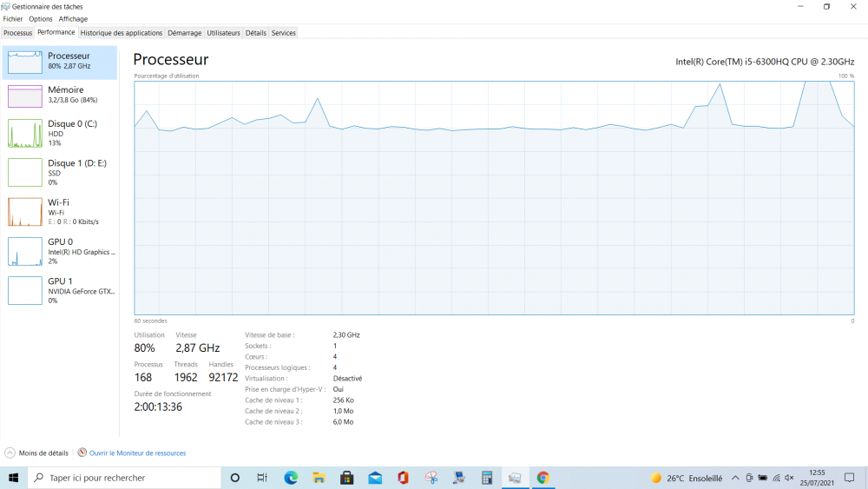Open the Historique des applications tab
The height and width of the screenshot is (489, 868).
point(122,33)
